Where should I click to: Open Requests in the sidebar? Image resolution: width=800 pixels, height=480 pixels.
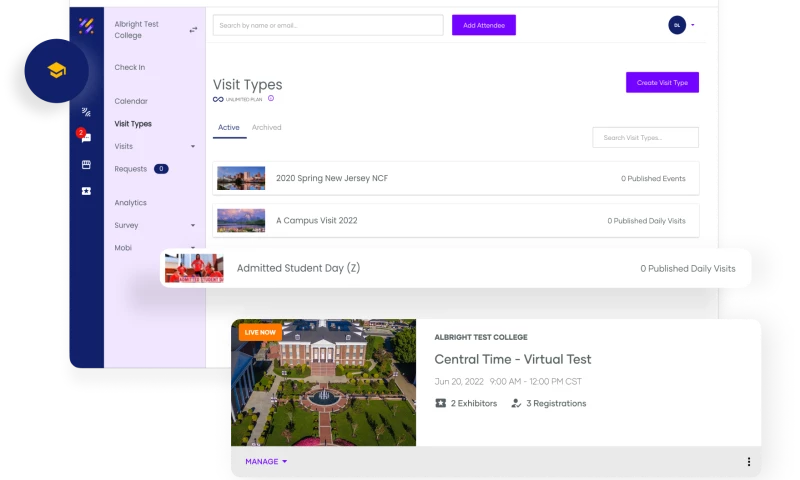point(131,169)
